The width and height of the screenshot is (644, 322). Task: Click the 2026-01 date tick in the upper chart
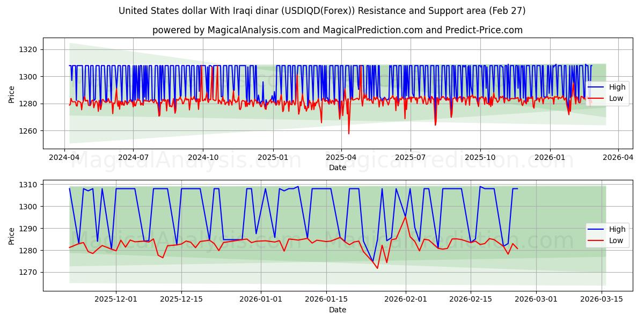pyautogui.click(x=550, y=157)
